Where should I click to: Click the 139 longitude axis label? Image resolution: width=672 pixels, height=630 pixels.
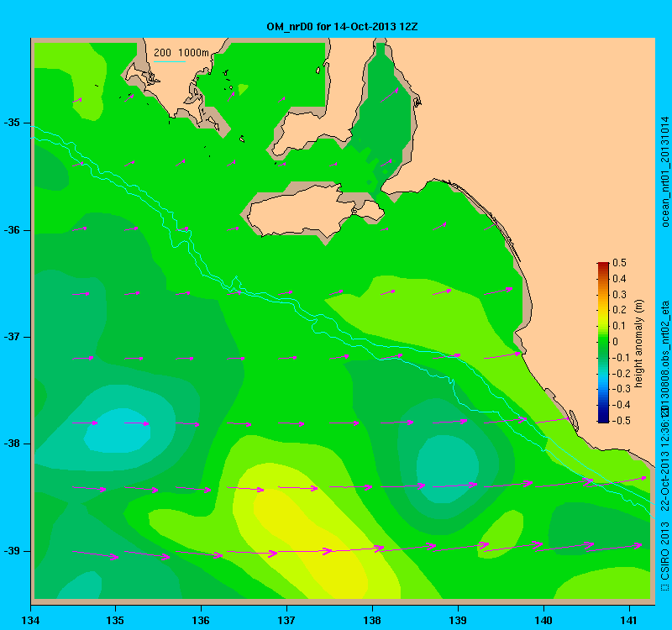458,621
